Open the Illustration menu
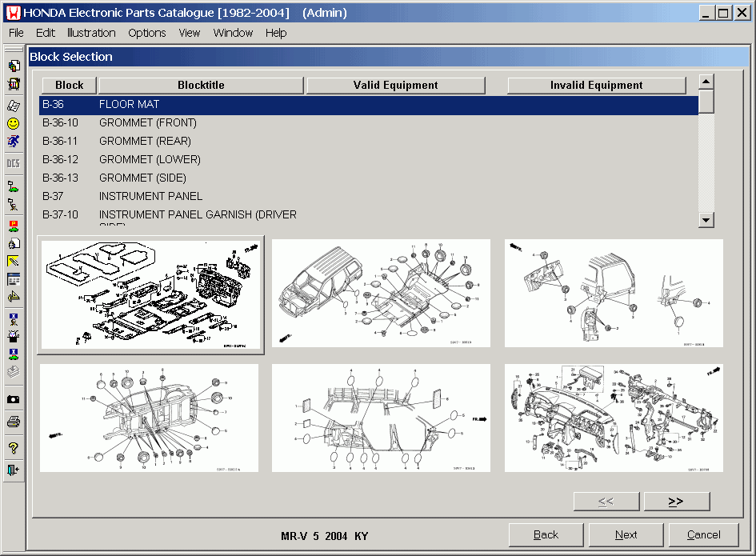This screenshot has height=556, width=756. (91, 33)
